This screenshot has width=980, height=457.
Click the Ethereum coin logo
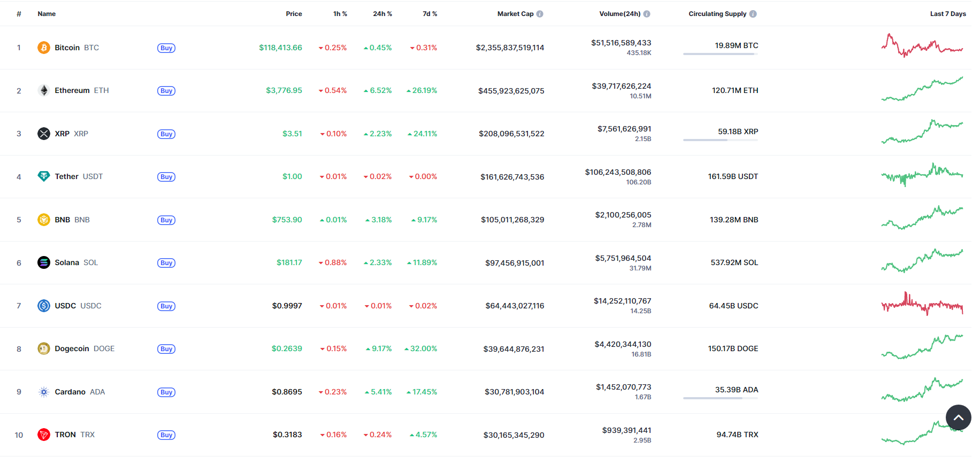point(44,90)
